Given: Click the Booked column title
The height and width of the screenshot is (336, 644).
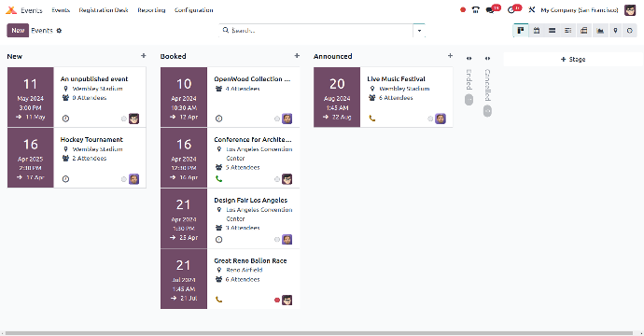Looking at the screenshot, I should (173, 56).
